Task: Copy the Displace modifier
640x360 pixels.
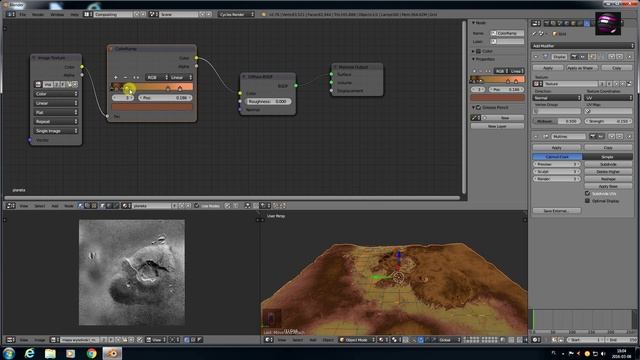Action: tap(616, 68)
